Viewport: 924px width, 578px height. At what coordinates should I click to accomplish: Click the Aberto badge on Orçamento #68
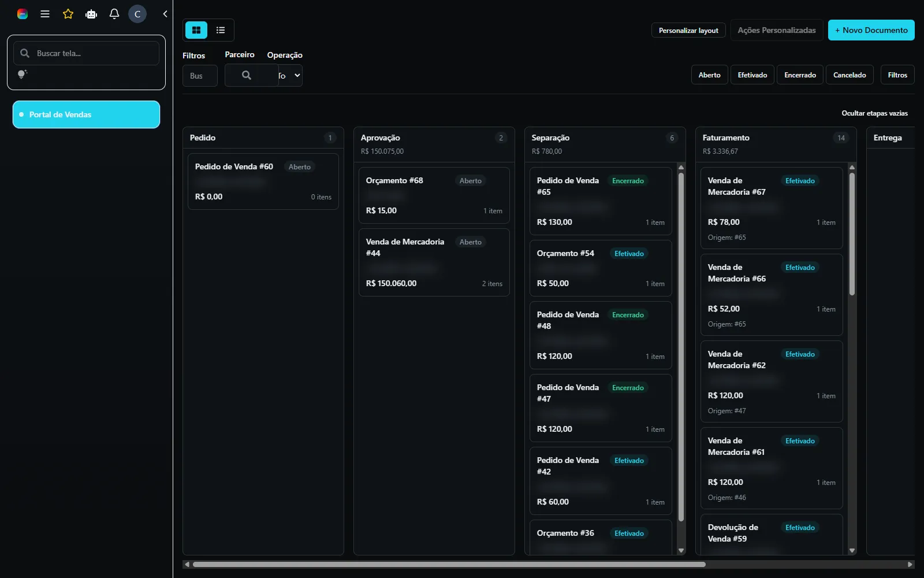coord(471,181)
